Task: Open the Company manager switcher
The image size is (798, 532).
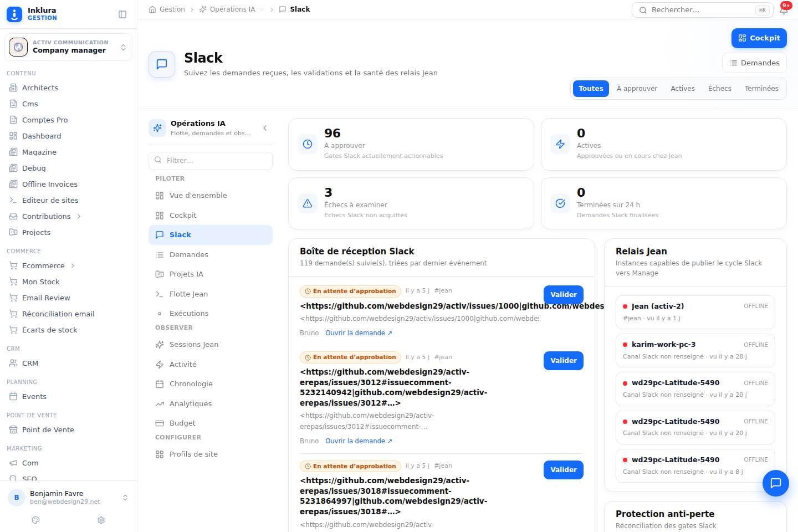Action: pyautogui.click(x=68, y=47)
